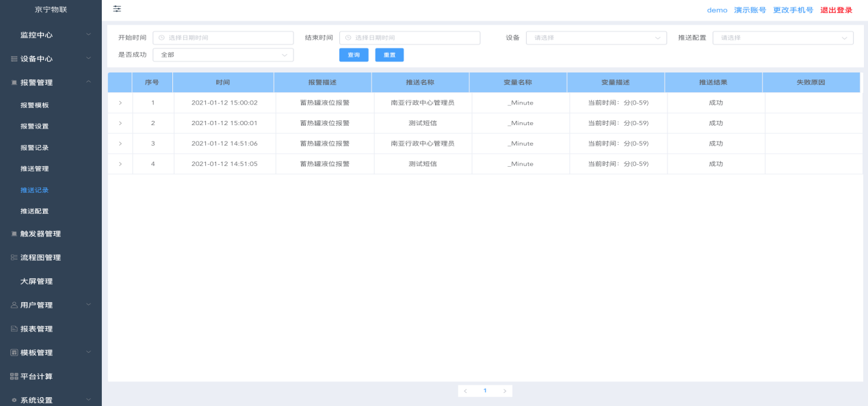Expand row 3 details chevron
This screenshot has height=406, width=868.
[x=120, y=144]
